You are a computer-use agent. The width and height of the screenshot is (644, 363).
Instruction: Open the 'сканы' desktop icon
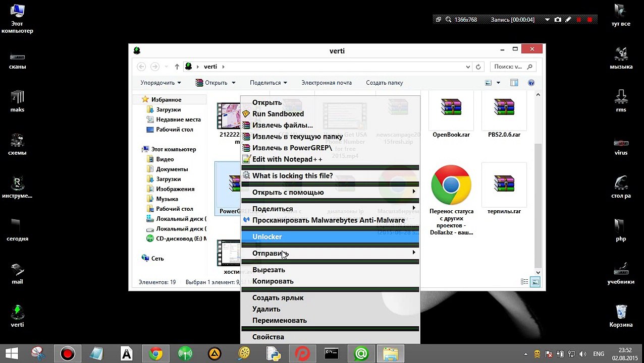pyautogui.click(x=17, y=61)
